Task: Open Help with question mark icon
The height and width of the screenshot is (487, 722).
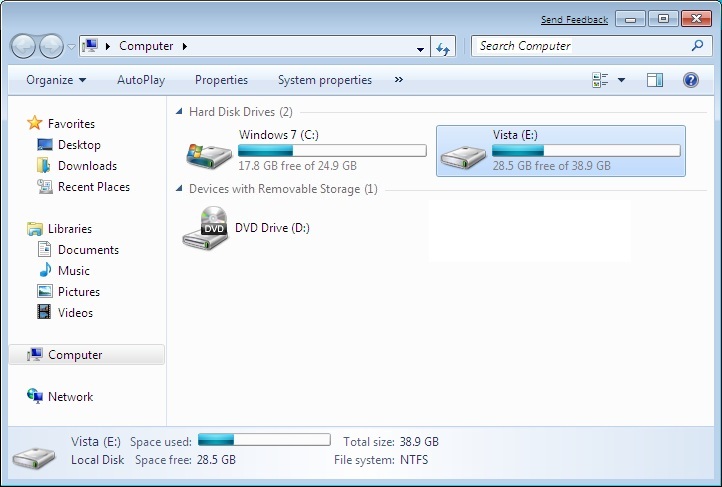Action: tap(691, 80)
